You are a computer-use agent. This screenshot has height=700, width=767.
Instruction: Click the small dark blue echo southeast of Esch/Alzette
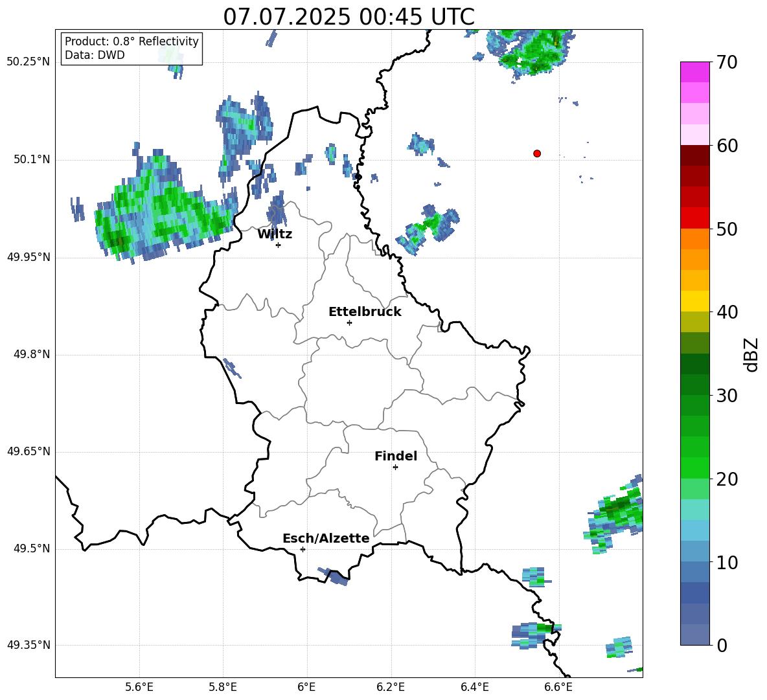coord(334,576)
